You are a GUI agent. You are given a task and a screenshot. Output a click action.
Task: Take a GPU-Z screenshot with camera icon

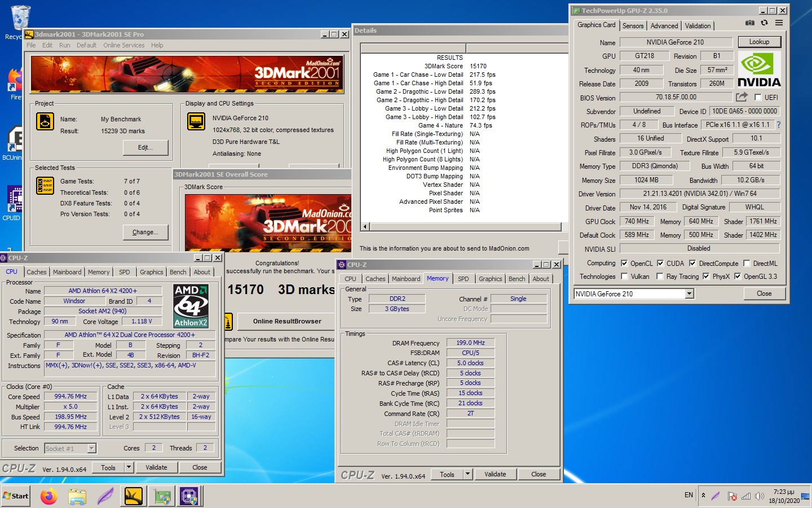pos(749,23)
